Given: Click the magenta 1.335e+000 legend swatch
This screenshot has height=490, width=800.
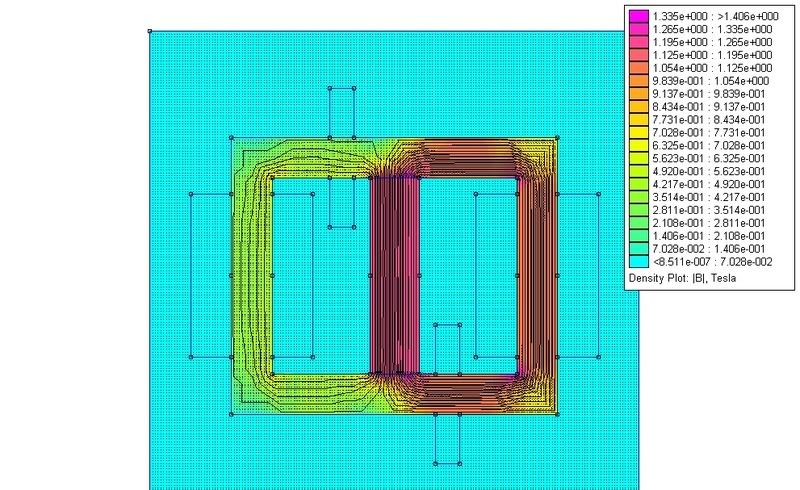Looking at the screenshot, I should pos(638,16).
